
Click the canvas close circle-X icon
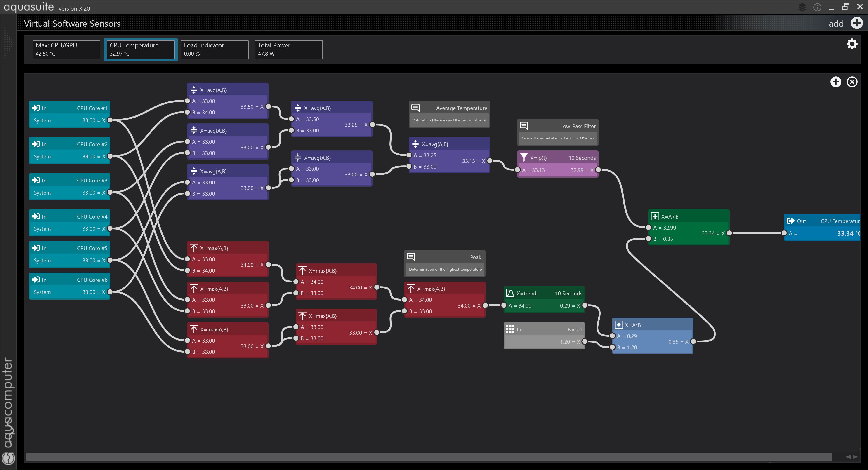click(x=852, y=82)
